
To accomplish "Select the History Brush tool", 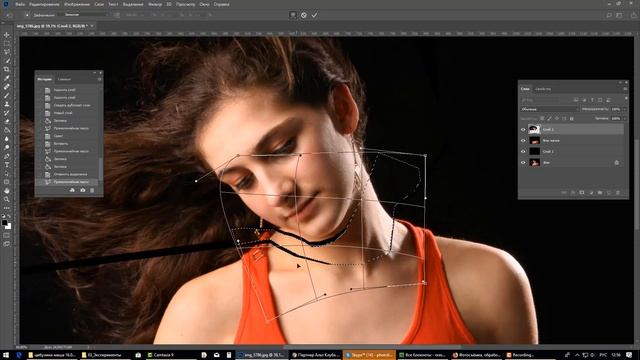I will 7,113.
